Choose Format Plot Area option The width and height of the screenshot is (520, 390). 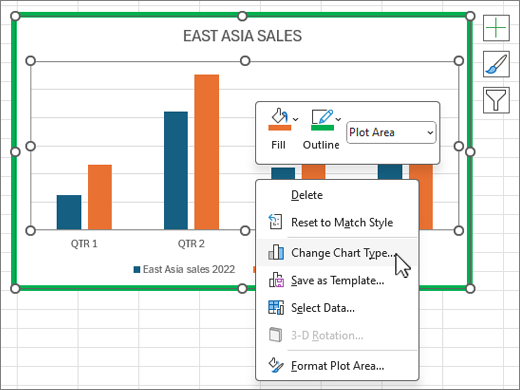[x=337, y=366]
